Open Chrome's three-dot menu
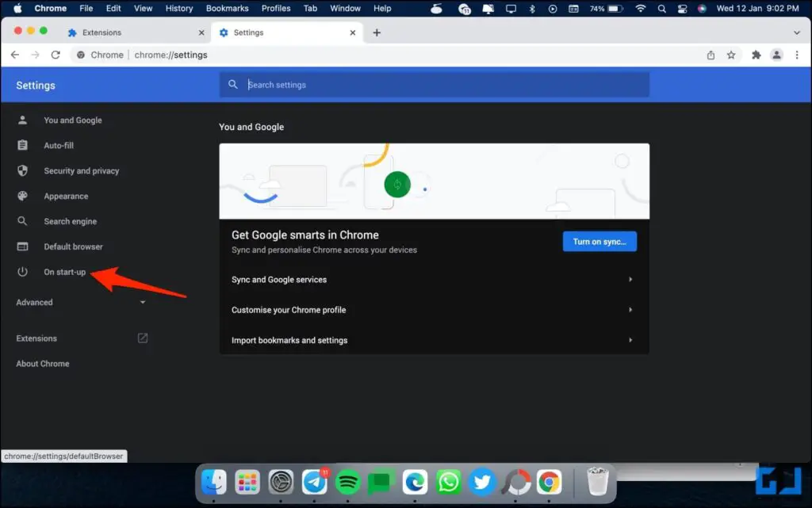The image size is (812, 508). pyautogui.click(x=796, y=55)
